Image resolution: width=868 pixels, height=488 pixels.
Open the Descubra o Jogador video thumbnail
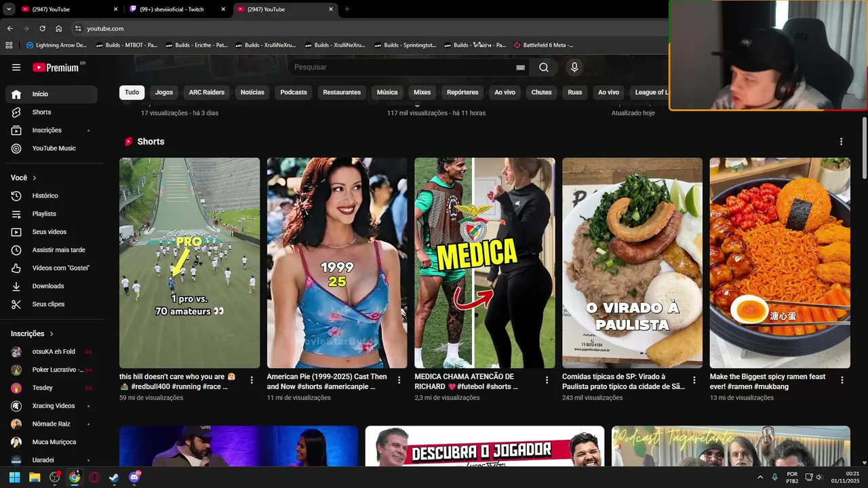(x=484, y=446)
